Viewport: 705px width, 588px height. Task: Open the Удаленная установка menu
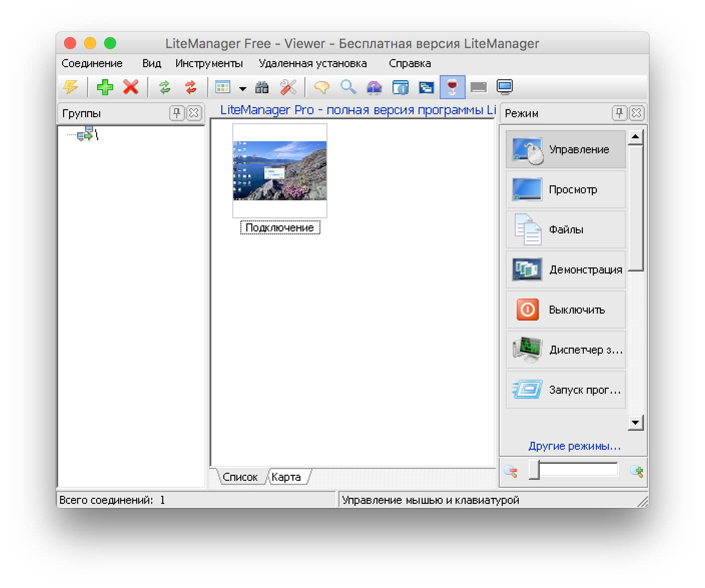pyautogui.click(x=313, y=64)
